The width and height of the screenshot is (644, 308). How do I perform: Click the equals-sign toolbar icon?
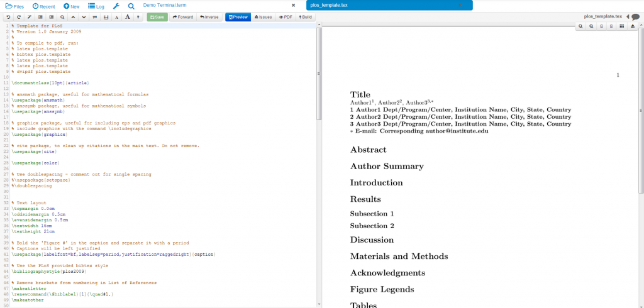pos(95,17)
